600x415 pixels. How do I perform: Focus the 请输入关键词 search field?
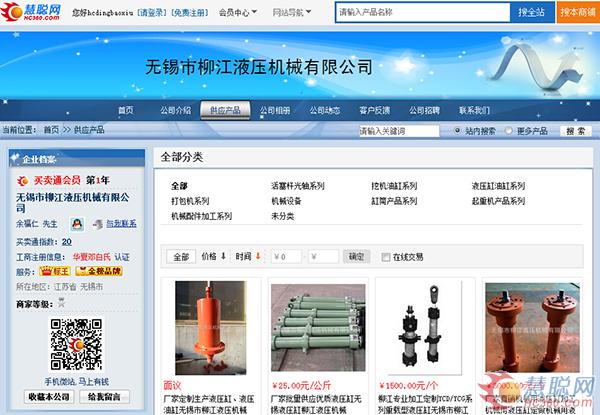[x=399, y=131]
